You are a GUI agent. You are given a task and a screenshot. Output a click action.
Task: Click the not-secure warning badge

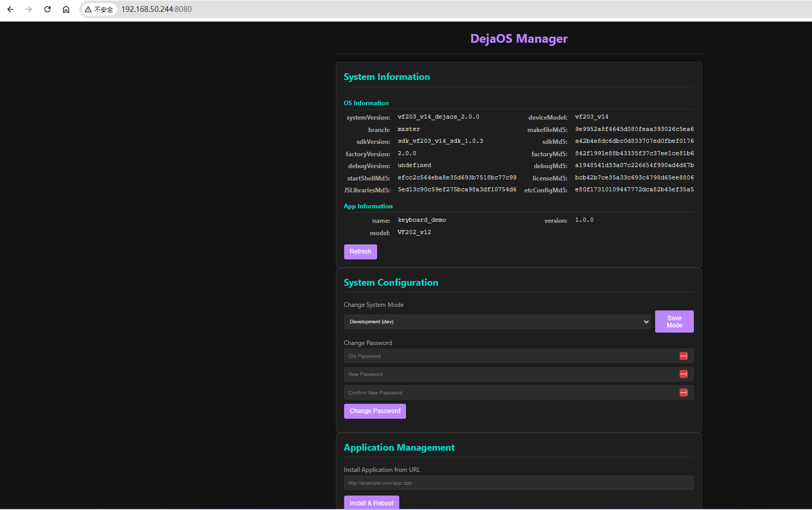[x=99, y=9]
